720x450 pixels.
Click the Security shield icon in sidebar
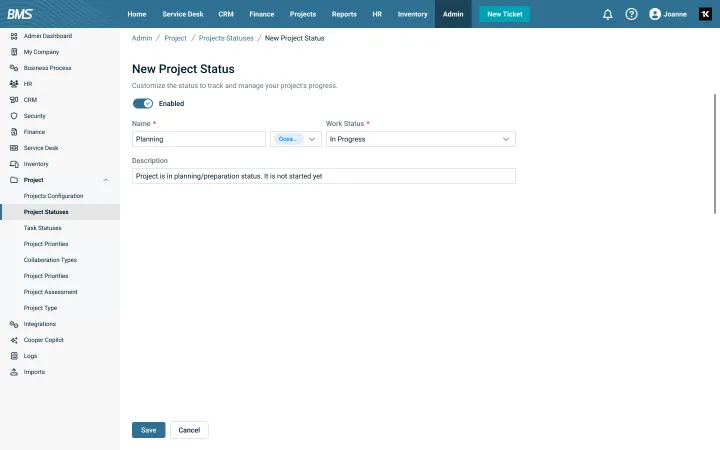[14, 116]
